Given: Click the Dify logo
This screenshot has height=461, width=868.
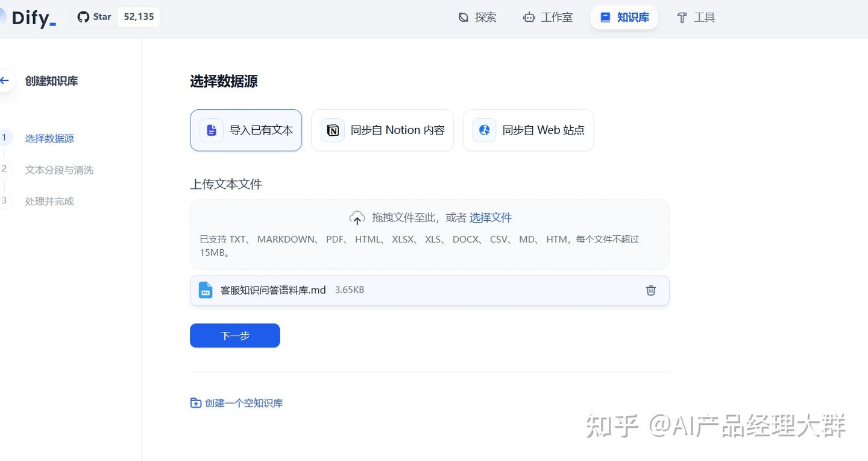Looking at the screenshot, I should pos(31,18).
